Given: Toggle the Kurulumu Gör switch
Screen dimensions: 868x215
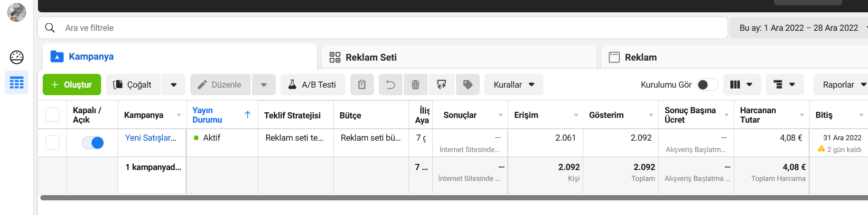Looking at the screenshot, I should 707,85.
